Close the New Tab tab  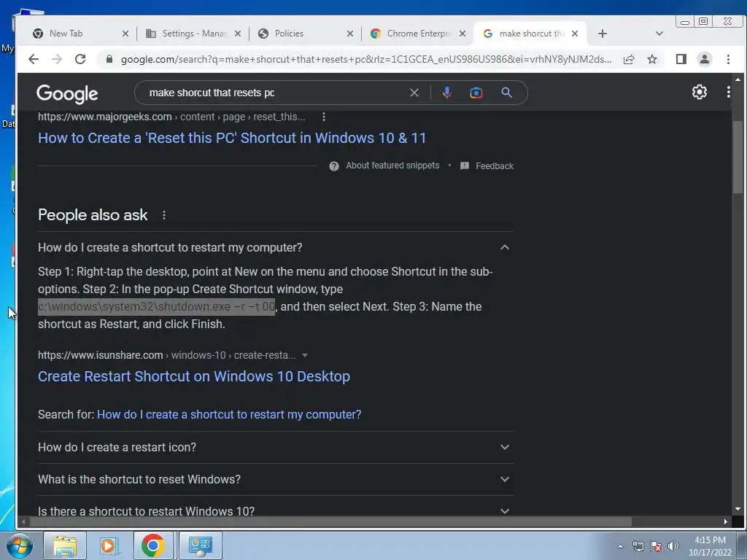(125, 34)
